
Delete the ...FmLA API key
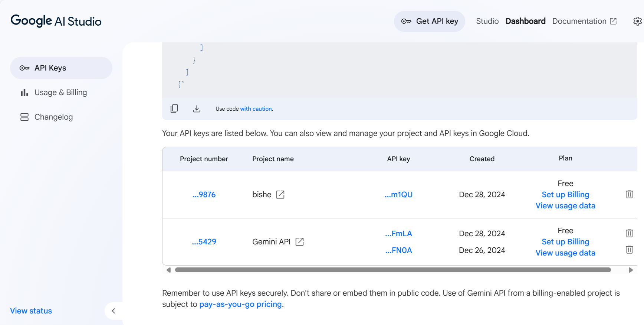(x=630, y=233)
